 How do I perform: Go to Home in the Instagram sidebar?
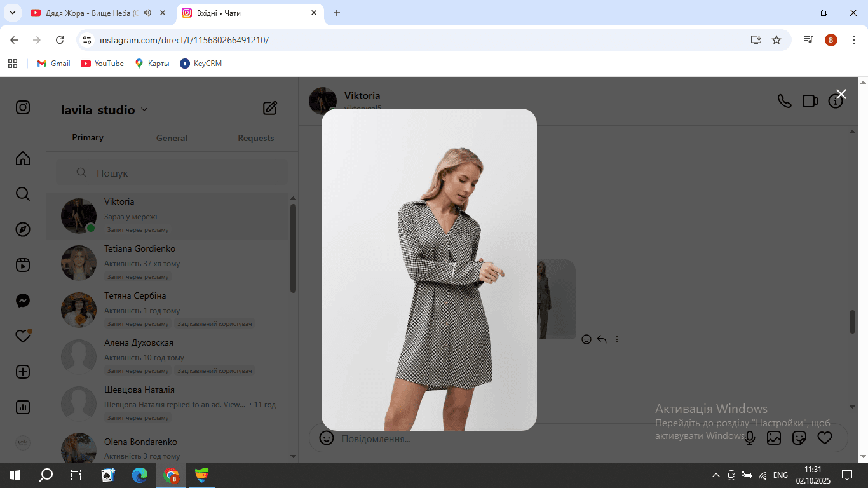click(x=23, y=158)
